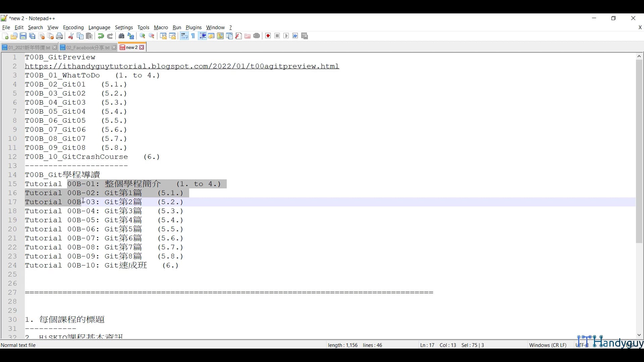Switch to the 01_2021新年特價.txt tab
The height and width of the screenshot is (362, 644).
pyautogui.click(x=29, y=48)
